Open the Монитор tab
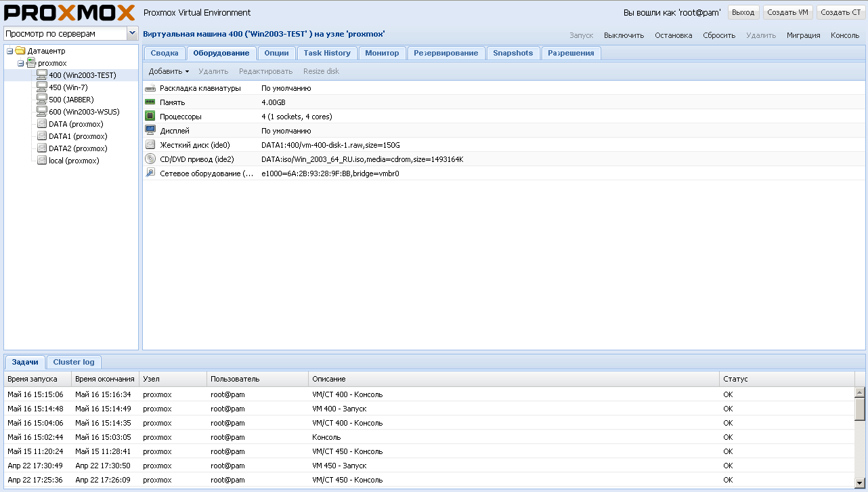Screen dimensions: 868x492 [x=382, y=53]
